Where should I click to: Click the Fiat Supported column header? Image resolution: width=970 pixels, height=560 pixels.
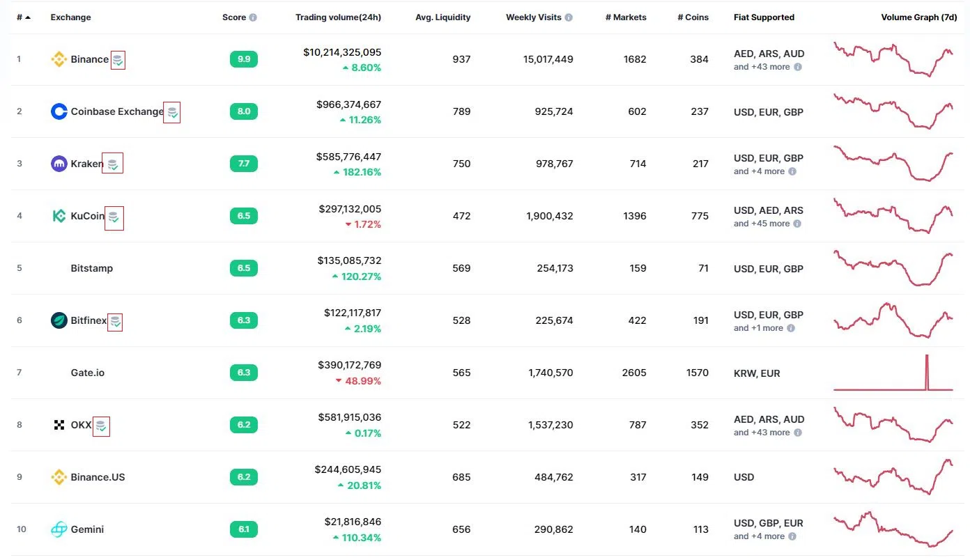point(764,17)
